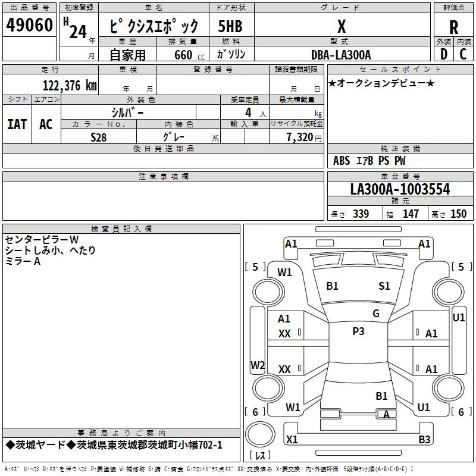Select the color code S28
Screen dimensions: 476x476
pos(99,136)
